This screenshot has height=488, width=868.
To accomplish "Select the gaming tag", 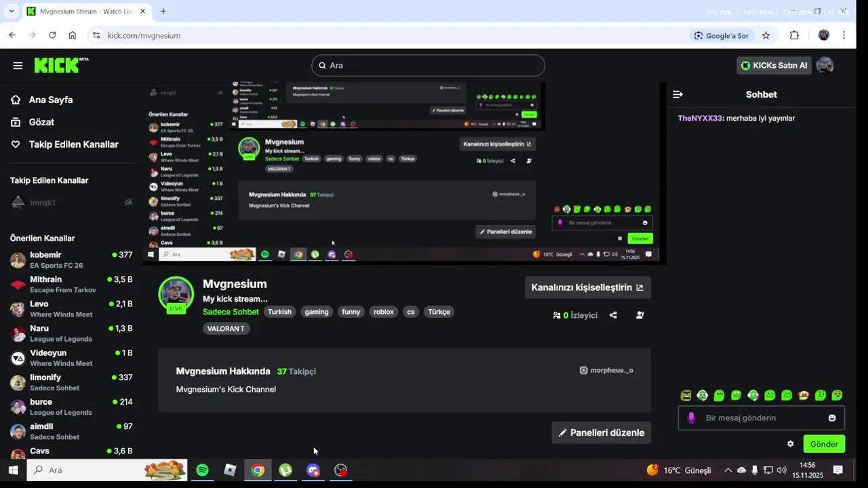I will (x=317, y=312).
